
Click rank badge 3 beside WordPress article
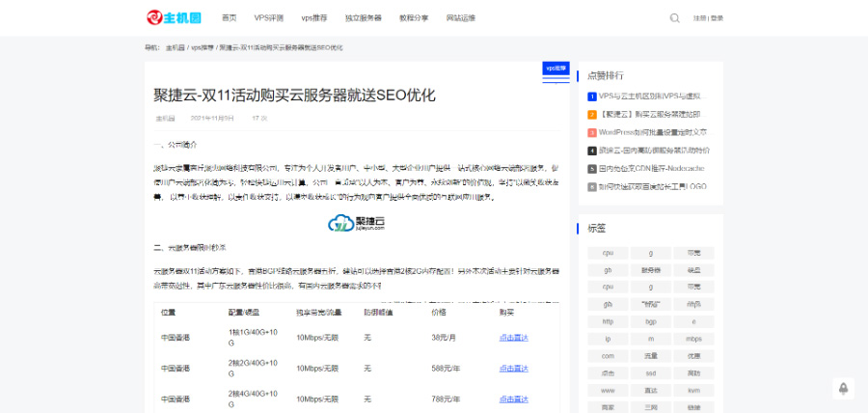click(x=591, y=132)
